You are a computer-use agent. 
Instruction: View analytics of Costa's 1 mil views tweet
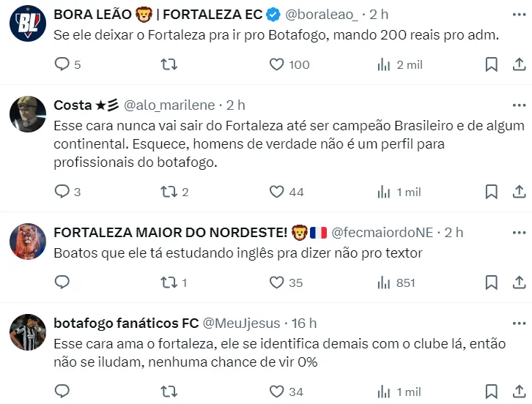(384, 192)
